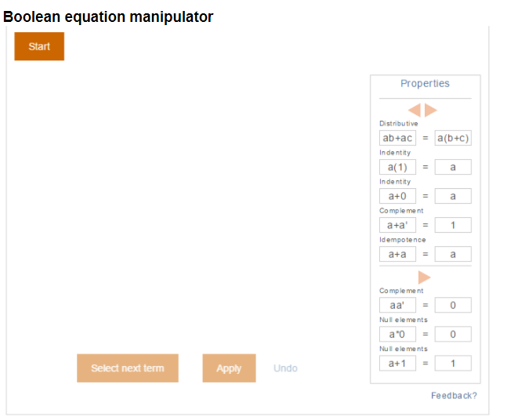Open the Feedback? link
The image size is (507, 420).
(454, 396)
